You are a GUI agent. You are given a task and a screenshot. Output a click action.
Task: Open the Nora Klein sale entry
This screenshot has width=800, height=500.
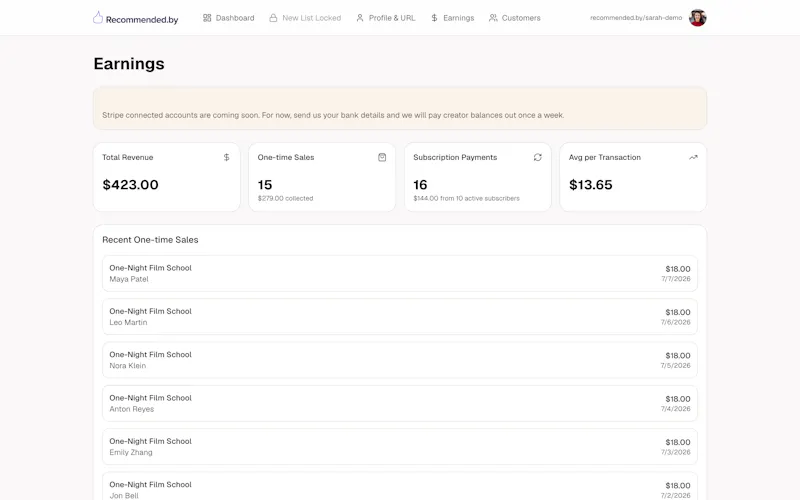click(x=400, y=360)
